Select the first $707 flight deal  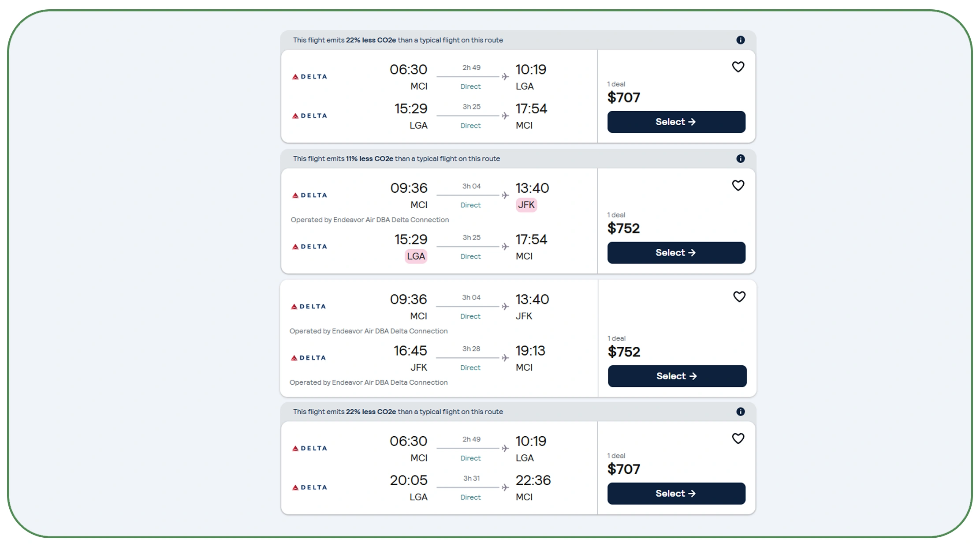pyautogui.click(x=676, y=122)
